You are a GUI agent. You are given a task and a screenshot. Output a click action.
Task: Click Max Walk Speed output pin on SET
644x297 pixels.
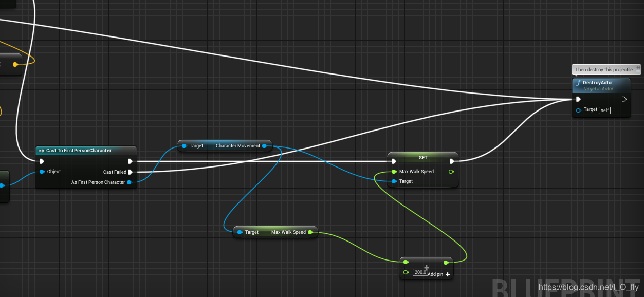click(x=451, y=172)
